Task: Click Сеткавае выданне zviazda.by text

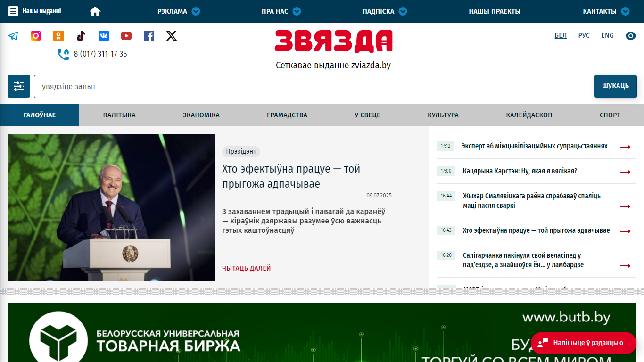Action: tap(333, 66)
